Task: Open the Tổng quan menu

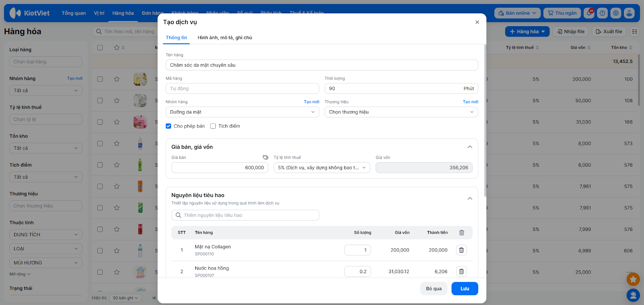Action: [x=74, y=13]
